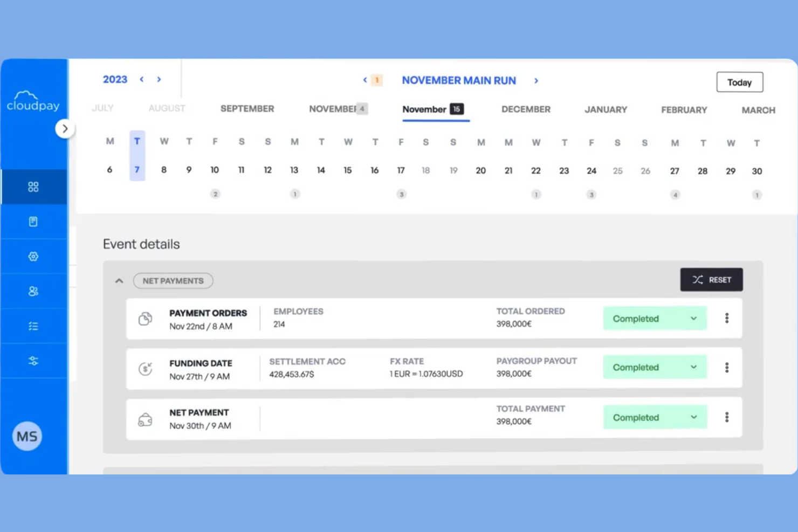Screen dimensions: 798x532
Task: Click Nov 30th / 9 AM date text
Action: point(200,426)
